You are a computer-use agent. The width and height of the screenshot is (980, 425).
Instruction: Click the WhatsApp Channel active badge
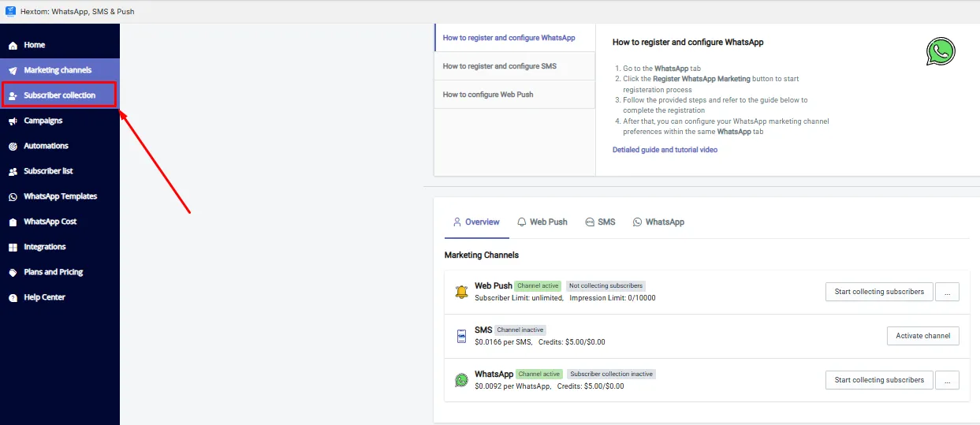point(539,374)
